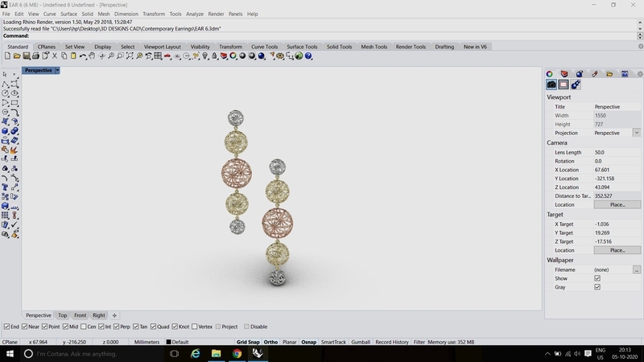Image resolution: width=644 pixels, height=362 pixels.
Task: Click the four-viewport layout grid icon
Action: tap(158, 56)
